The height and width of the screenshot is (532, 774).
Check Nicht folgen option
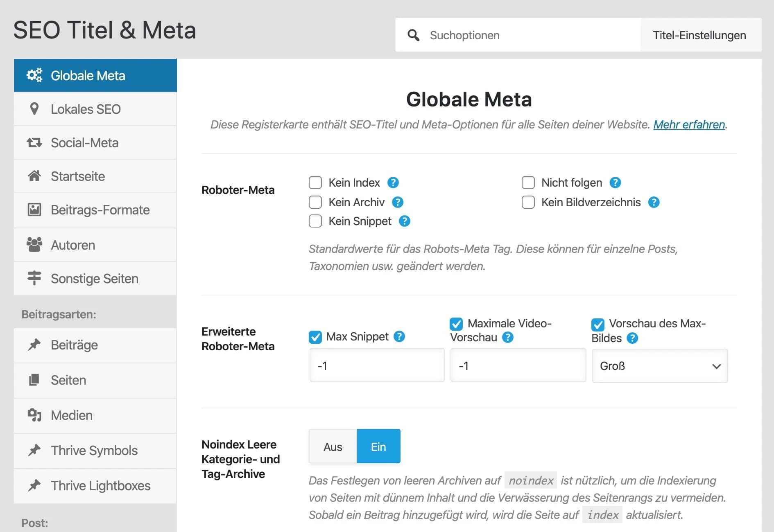[x=528, y=183]
